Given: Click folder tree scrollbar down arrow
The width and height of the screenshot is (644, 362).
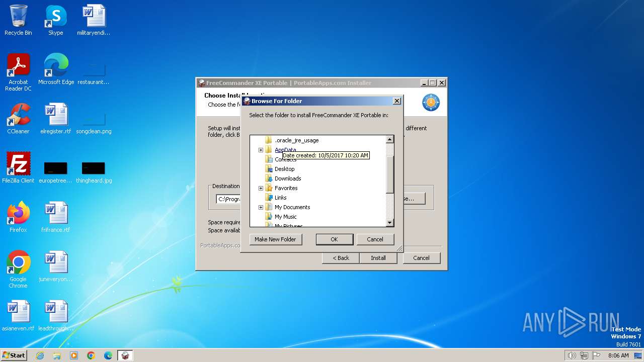Looking at the screenshot, I should coord(389,222).
